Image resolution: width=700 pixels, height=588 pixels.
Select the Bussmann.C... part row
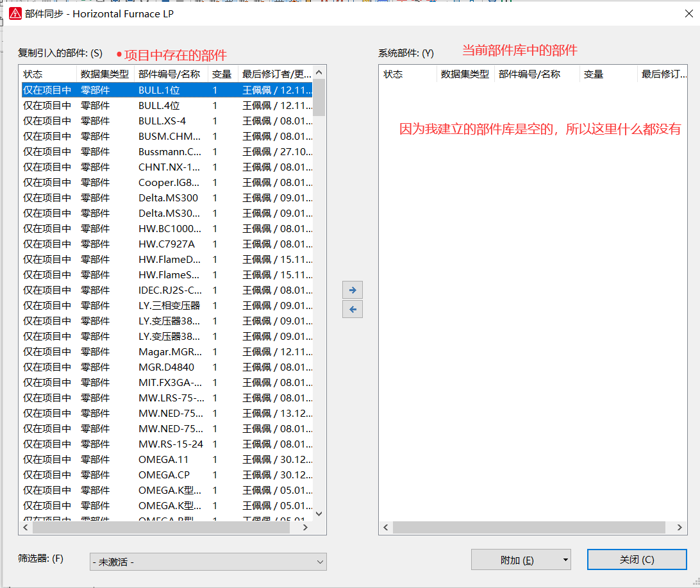click(167, 152)
